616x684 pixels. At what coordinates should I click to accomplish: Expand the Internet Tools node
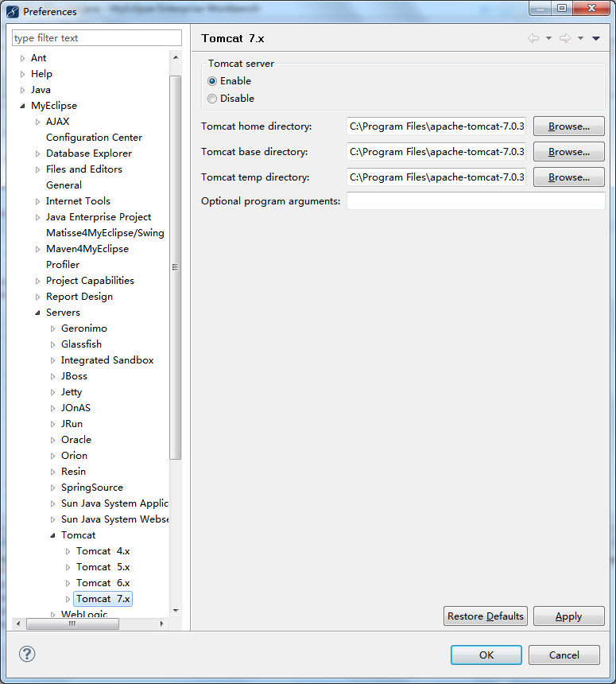pos(37,201)
